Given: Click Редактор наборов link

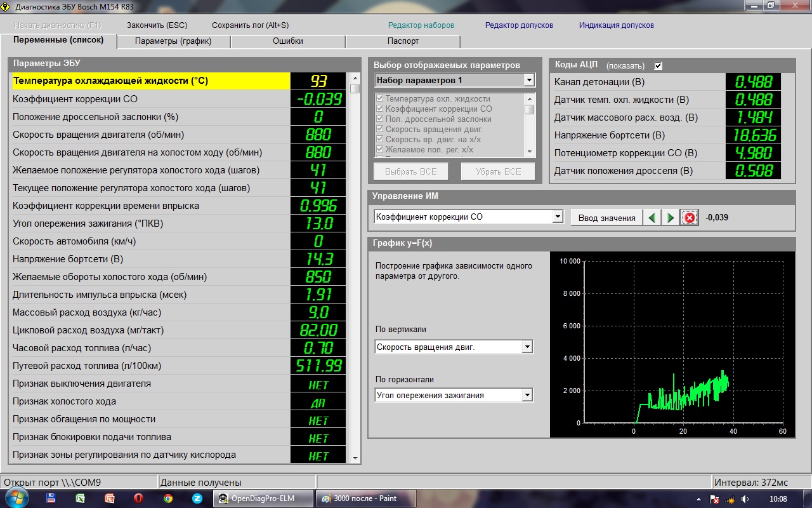Looking at the screenshot, I should pos(421,25).
